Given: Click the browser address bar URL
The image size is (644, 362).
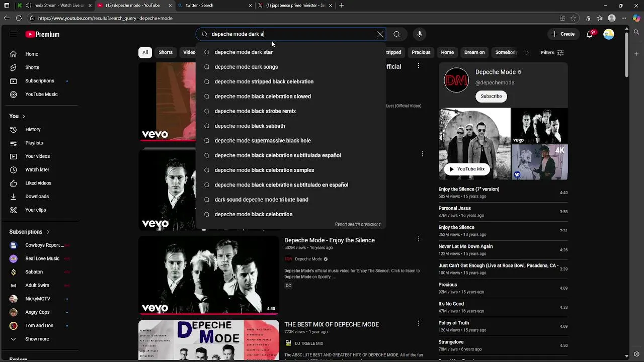Looking at the screenshot, I should pos(105,18).
